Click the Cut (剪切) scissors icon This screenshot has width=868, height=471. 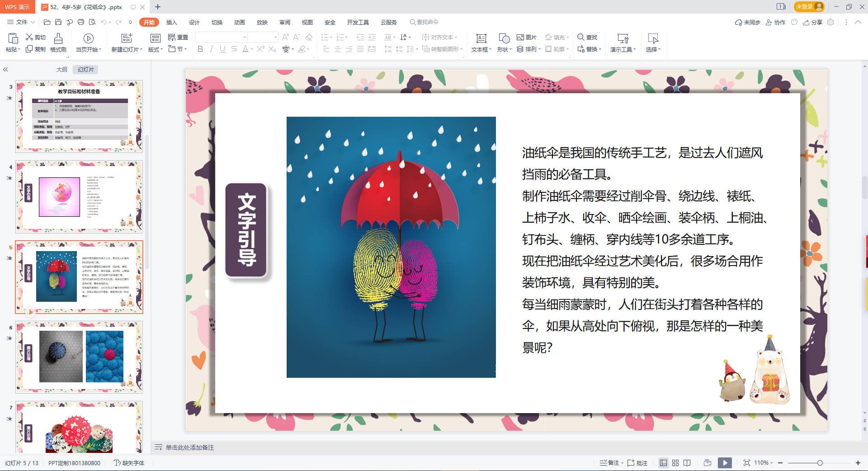[x=29, y=37]
